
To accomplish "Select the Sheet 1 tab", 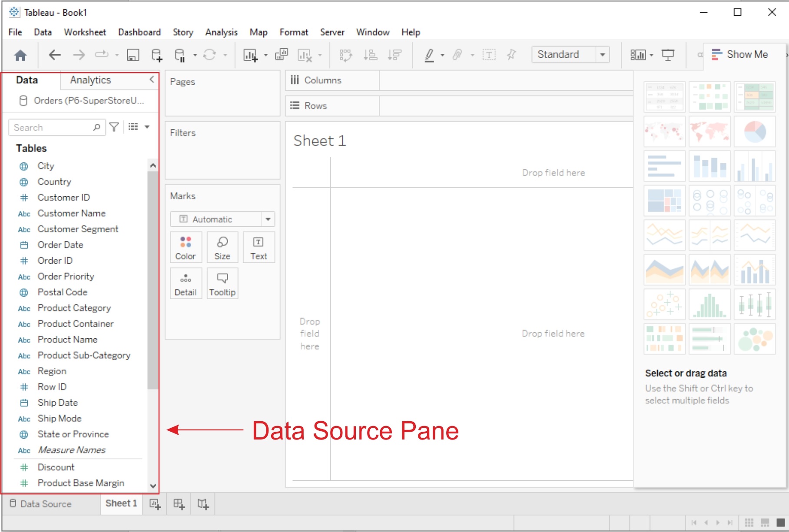I will coord(121,503).
